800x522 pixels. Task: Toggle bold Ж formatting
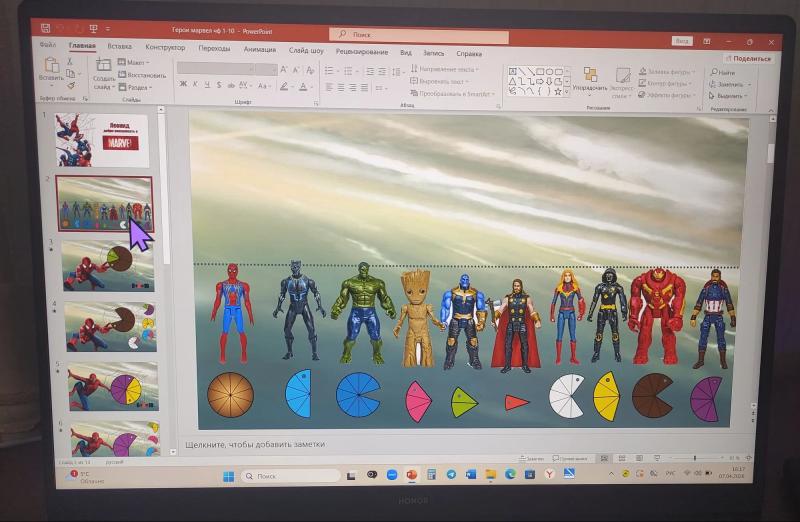(183, 84)
